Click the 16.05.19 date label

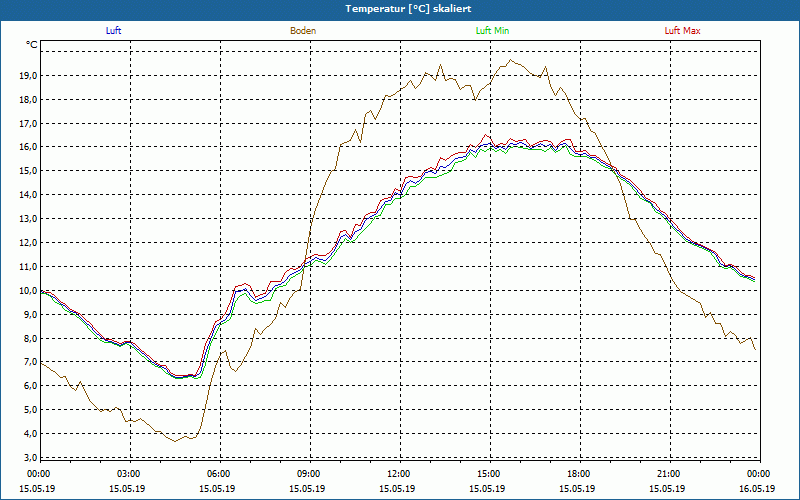[x=757, y=489]
